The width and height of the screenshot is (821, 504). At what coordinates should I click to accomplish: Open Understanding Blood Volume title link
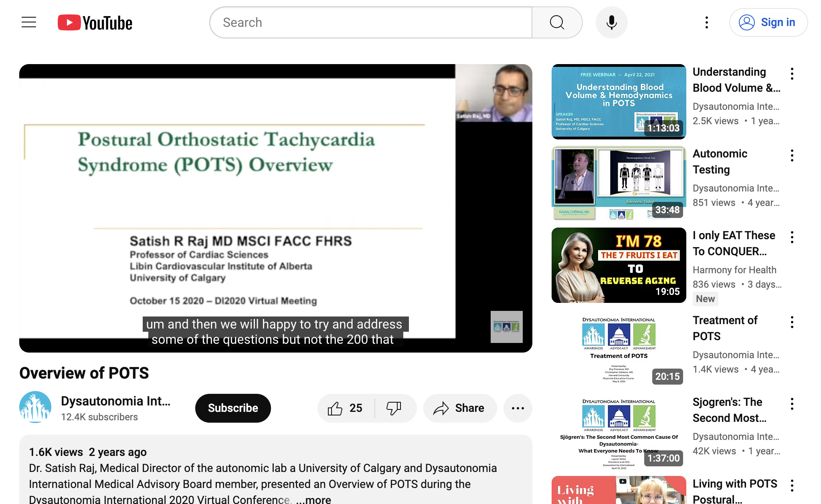(x=736, y=80)
